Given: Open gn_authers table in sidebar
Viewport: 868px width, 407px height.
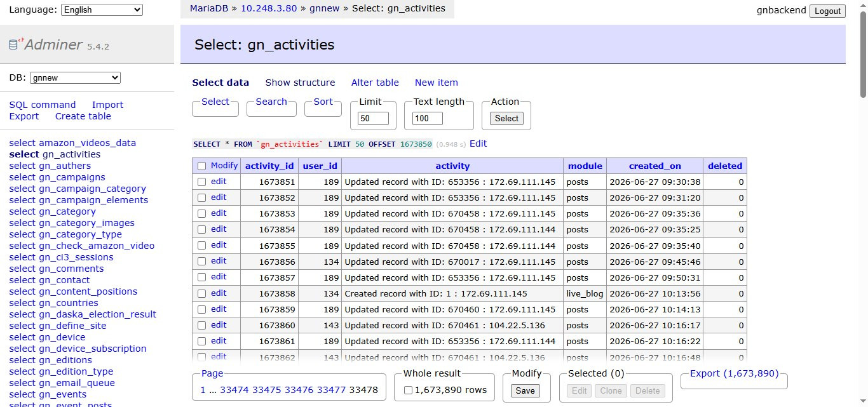Looking at the screenshot, I should [65, 166].
